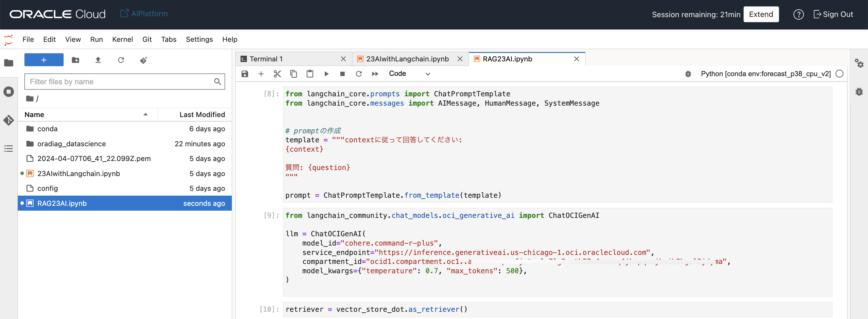Open the help question mark icon
The height and width of the screenshot is (319, 868).
click(x=798, y=14)
